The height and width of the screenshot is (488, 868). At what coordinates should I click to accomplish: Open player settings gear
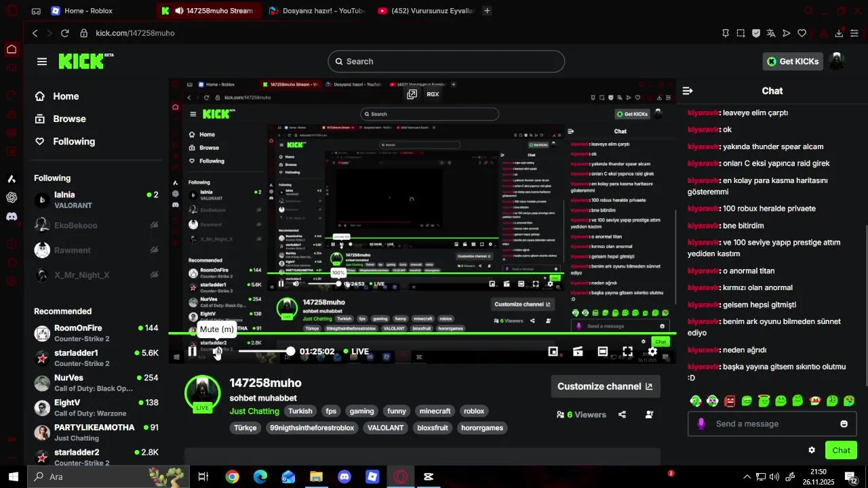tap(652, 351)
